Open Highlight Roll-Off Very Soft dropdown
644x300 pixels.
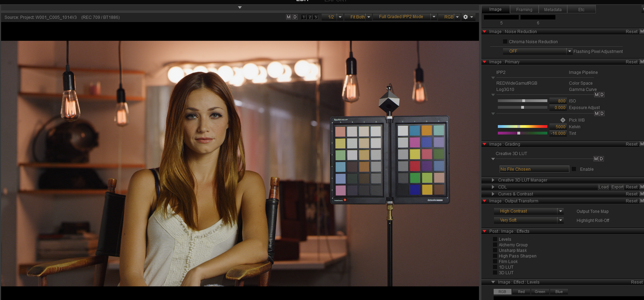(x=529, y=220)
